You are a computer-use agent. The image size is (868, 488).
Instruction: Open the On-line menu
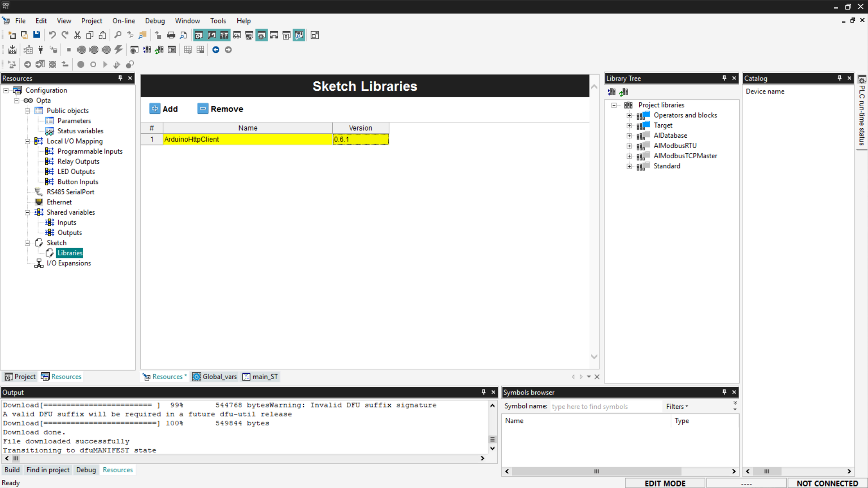point(123,21)
